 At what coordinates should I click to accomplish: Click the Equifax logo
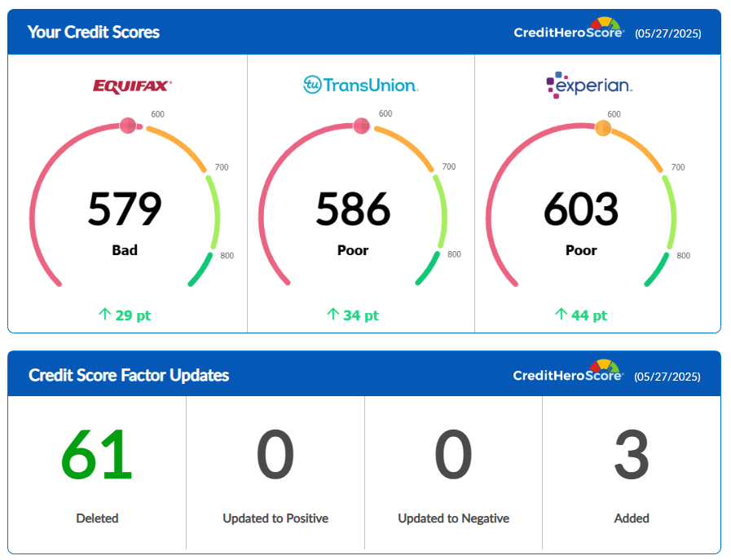(132, 86)
